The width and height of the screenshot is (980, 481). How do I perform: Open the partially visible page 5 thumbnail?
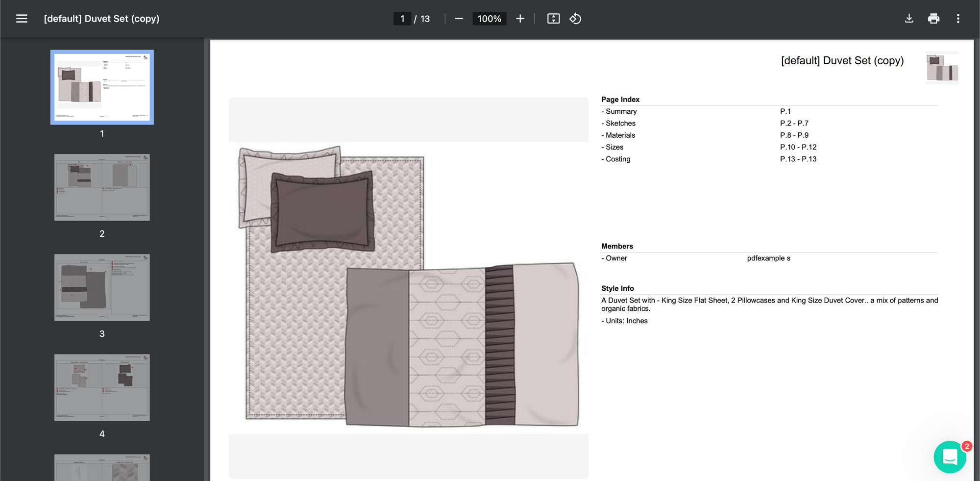102,467
